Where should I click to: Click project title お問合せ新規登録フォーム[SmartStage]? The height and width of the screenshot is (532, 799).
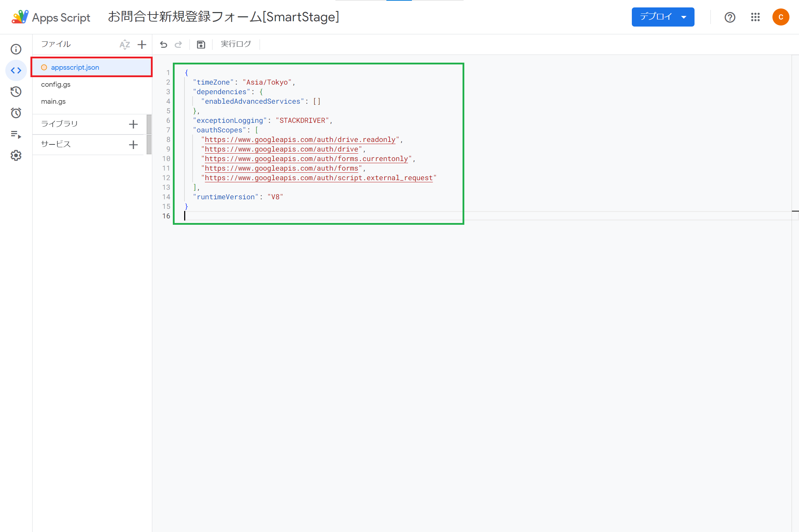(223, 17)
